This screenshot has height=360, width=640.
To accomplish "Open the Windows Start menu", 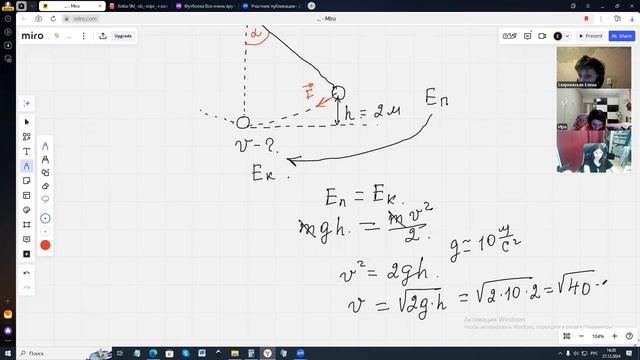I will (x=8, y=353).
